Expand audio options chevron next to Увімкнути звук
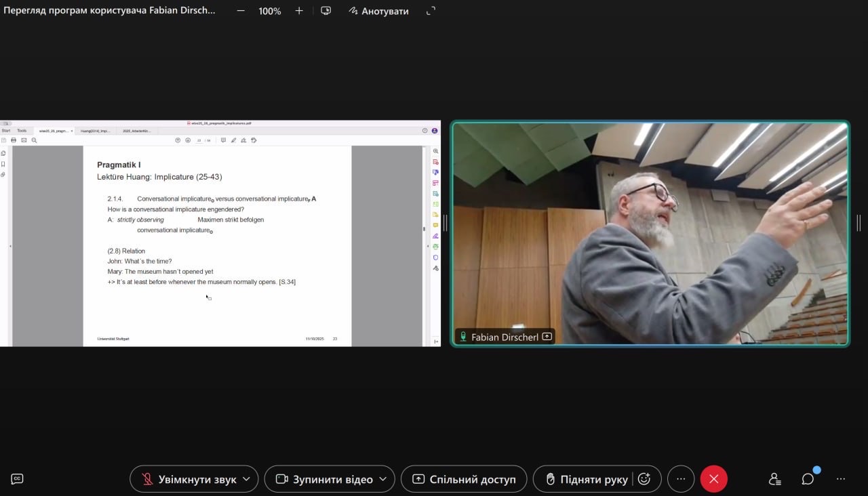Image resolution: width=868 pixels, height=496 pixels. tap(246, 479)
